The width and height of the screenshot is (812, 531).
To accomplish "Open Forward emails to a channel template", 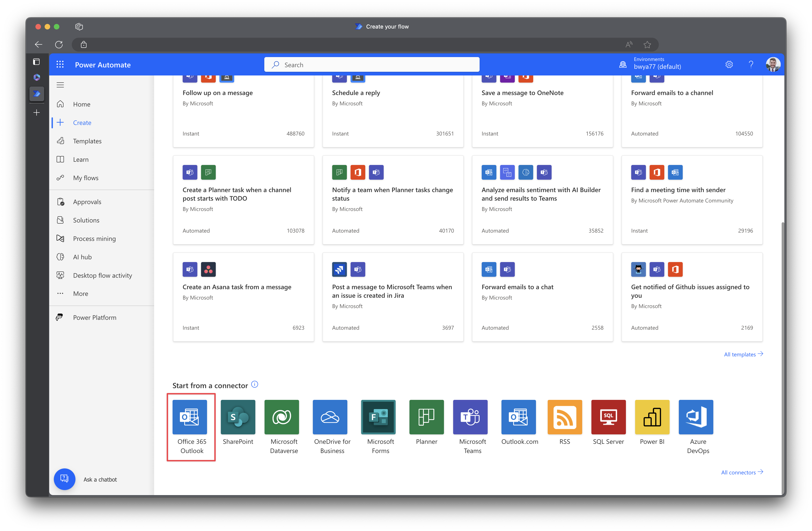I will (691, 111).
